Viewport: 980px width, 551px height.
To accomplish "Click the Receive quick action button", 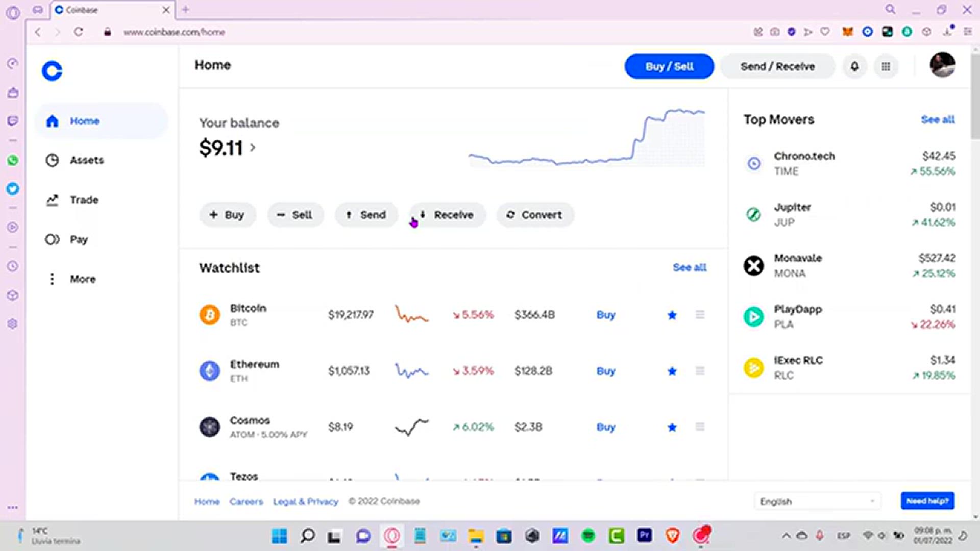I will [448, 215].
